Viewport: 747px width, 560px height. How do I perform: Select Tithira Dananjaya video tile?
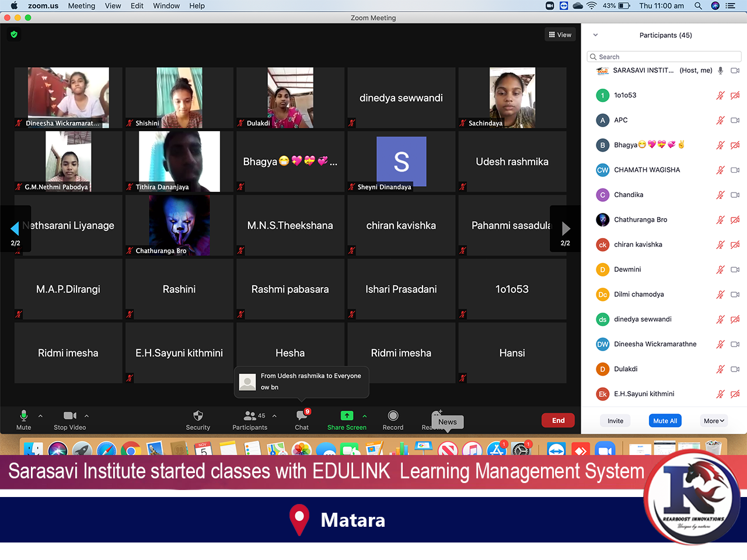point(179,162)
